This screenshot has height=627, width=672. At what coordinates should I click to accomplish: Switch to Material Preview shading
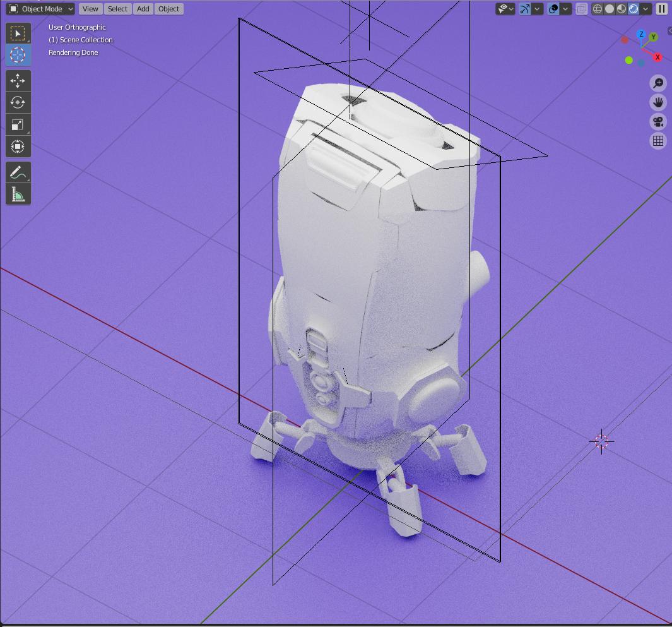(622, 9)
